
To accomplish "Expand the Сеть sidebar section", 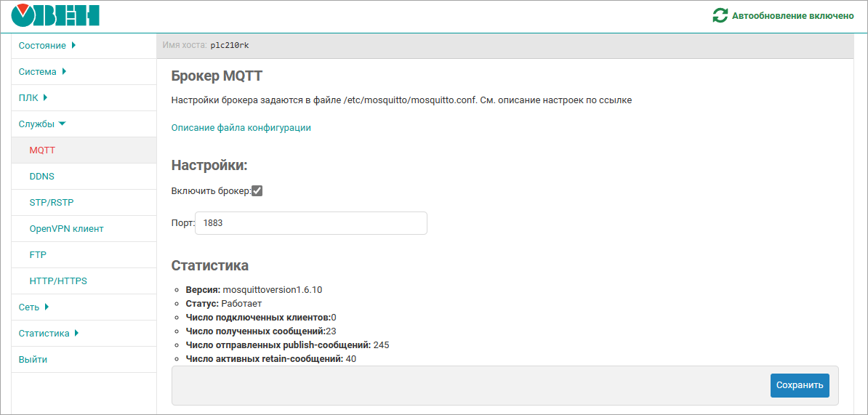I will (33, 307).
